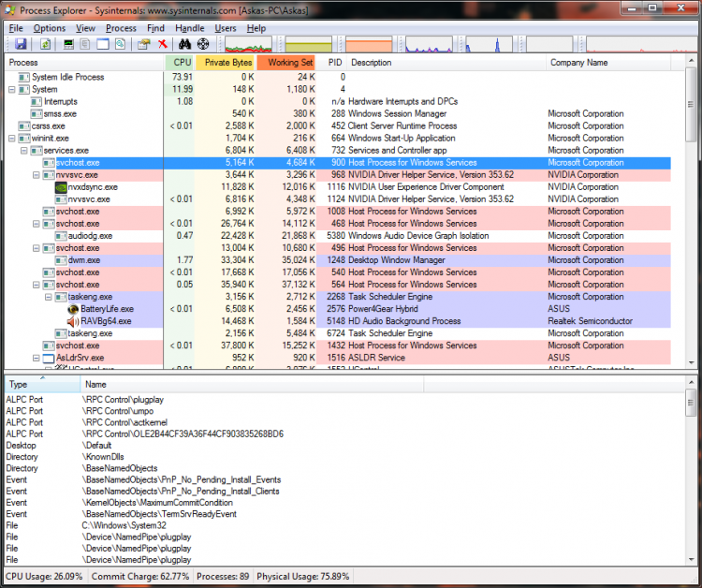This screenshot has width=702, height=588.
Task: Click the Interrupts process icon
Action: (x=37, y=102)
